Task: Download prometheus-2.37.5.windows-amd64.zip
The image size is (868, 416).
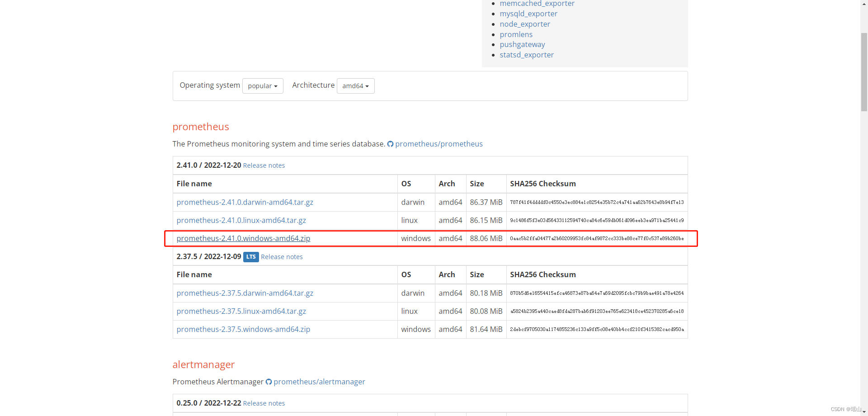Action: pos(243,329)
